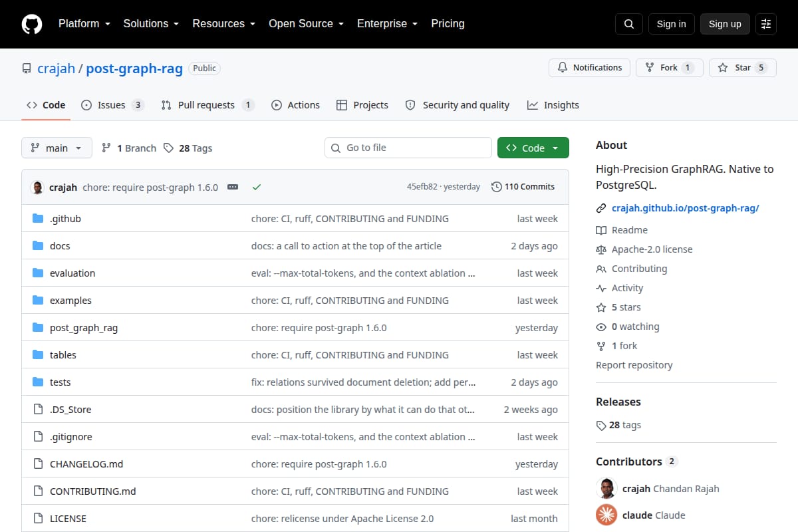Viewport: 798px width, 532px height.
Task: Open crajah.github.io/post-graph-rag/ link
Action: coord(686,208)
